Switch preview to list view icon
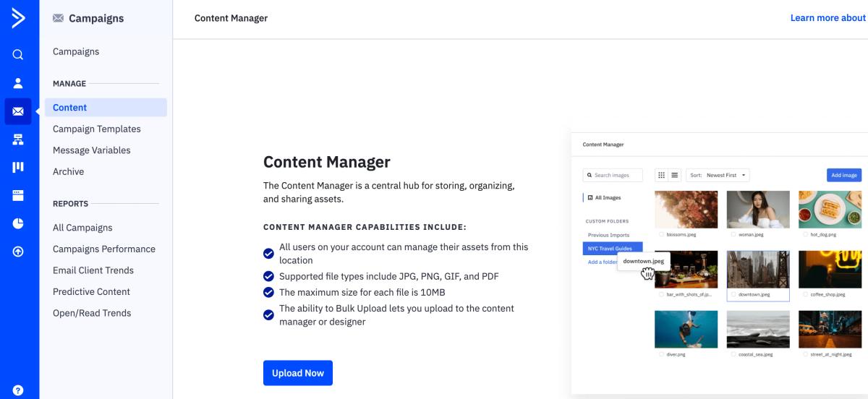The height and width of the screenshot is (399, 868). point(675,175)
